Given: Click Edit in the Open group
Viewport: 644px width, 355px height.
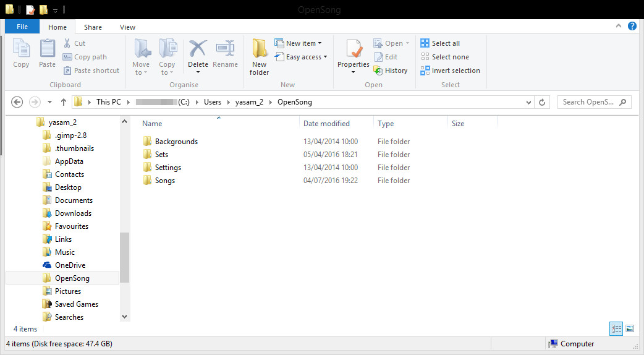Looking at the screenshot, I should (x=386, y=57).
